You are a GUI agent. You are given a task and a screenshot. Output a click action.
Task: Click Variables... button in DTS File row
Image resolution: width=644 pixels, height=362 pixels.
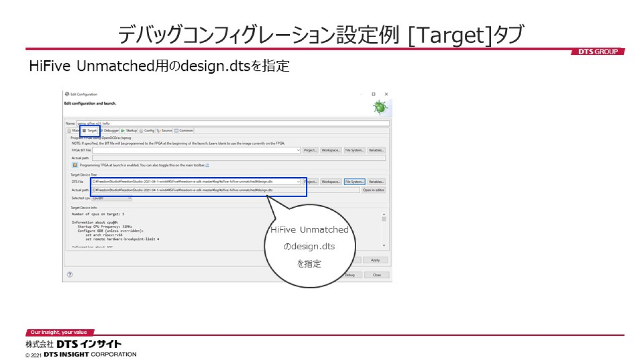376,182
